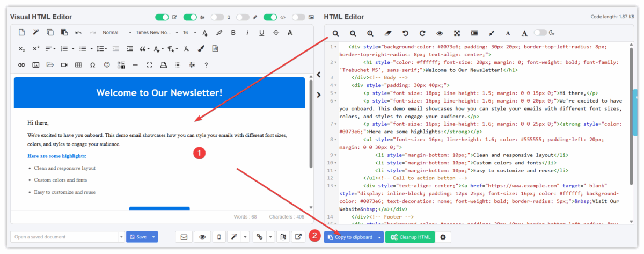Image resolution: width=644 pixels, height=254 pixels.
Task: Click the Save button
Action: pyautogui.click(x=138, y=237)
